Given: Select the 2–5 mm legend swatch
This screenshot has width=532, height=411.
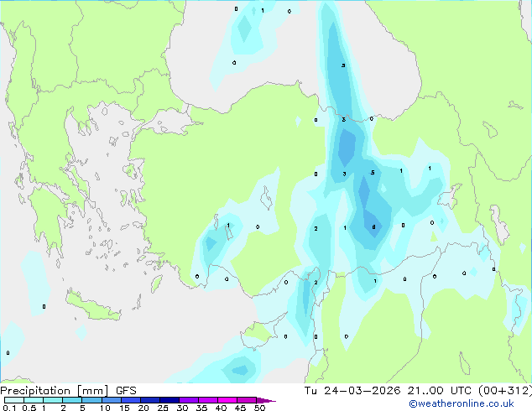Looking at the screenshot, I should pyautogui.click(x=72, y=400).
